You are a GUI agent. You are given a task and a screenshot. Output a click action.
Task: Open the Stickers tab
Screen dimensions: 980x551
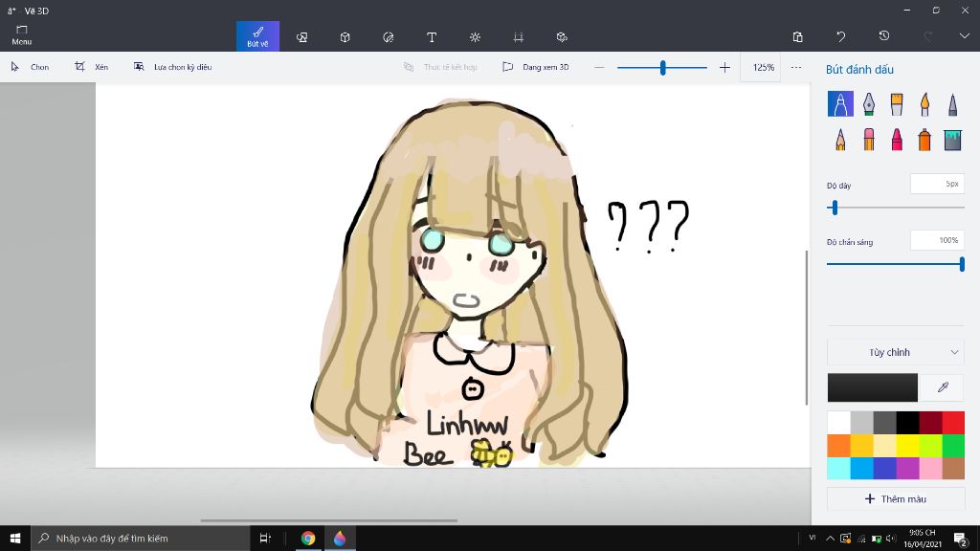coord(389,37)
